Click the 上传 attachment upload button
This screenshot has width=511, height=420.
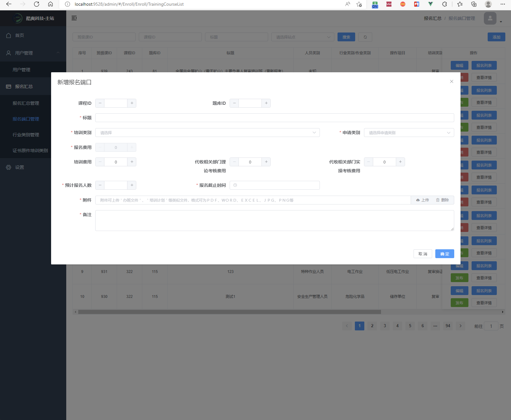tap(422, 200)
